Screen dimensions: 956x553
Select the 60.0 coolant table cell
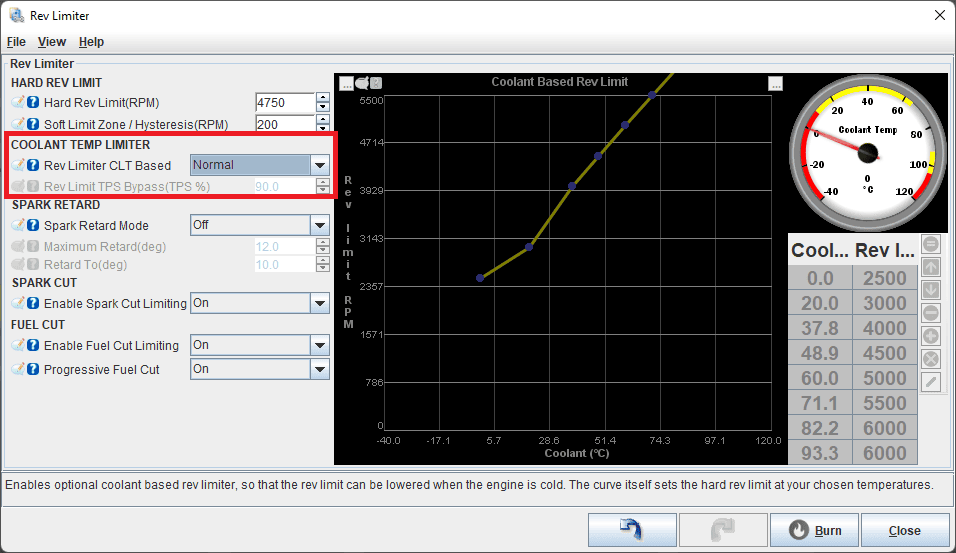pyautogui.click(x=819, y=378)
